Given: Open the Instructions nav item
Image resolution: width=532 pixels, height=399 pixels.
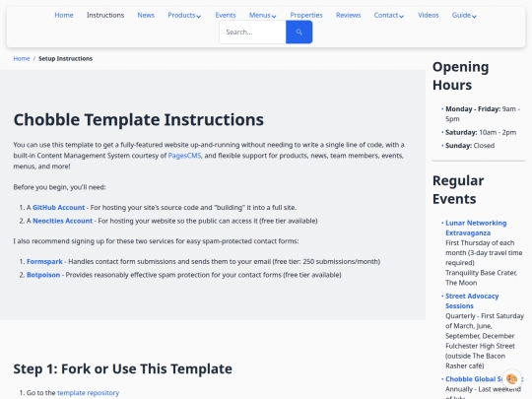Looking at the screenshot, I should (105, 15).
